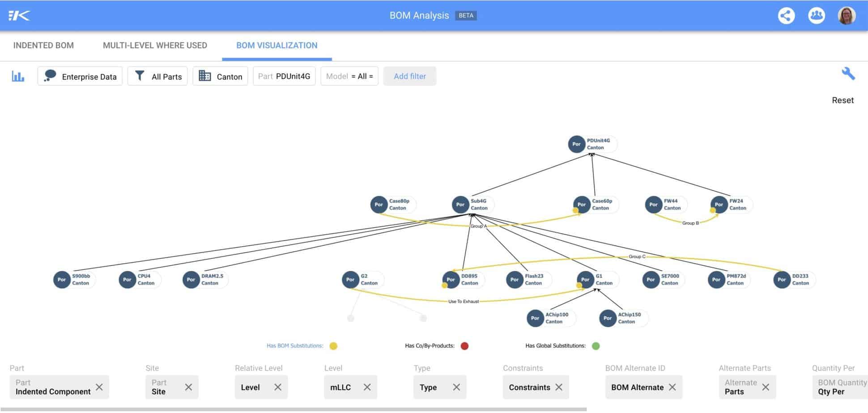Click the Kinaxis logo icon

tap(19, 16)
